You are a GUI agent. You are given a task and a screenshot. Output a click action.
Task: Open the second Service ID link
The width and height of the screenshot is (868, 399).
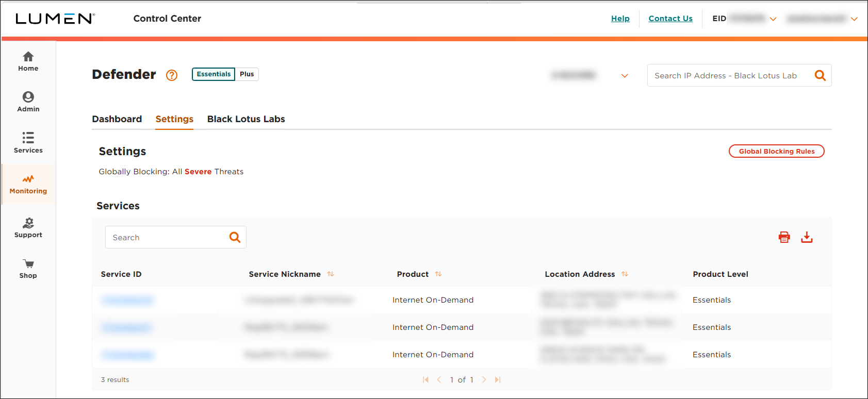[126, 327]
